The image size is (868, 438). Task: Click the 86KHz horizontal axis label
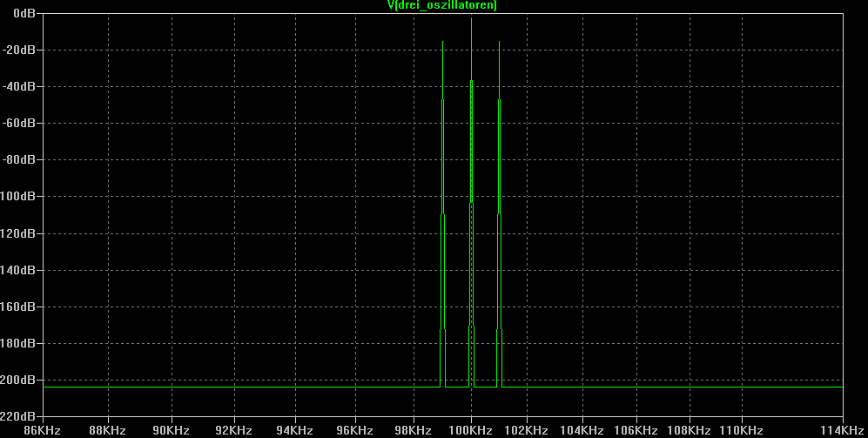pyautogui.click(x=42, y=430)
